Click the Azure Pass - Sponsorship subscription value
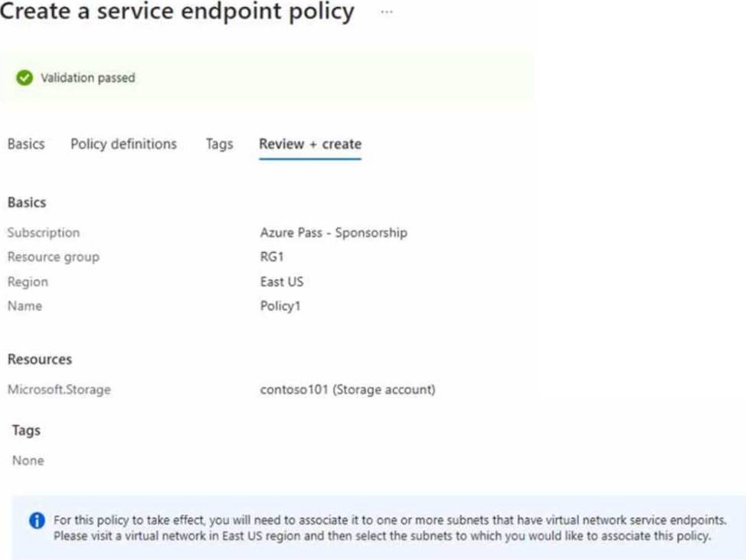This screenshot has width=746, height=560. (333, 232)
